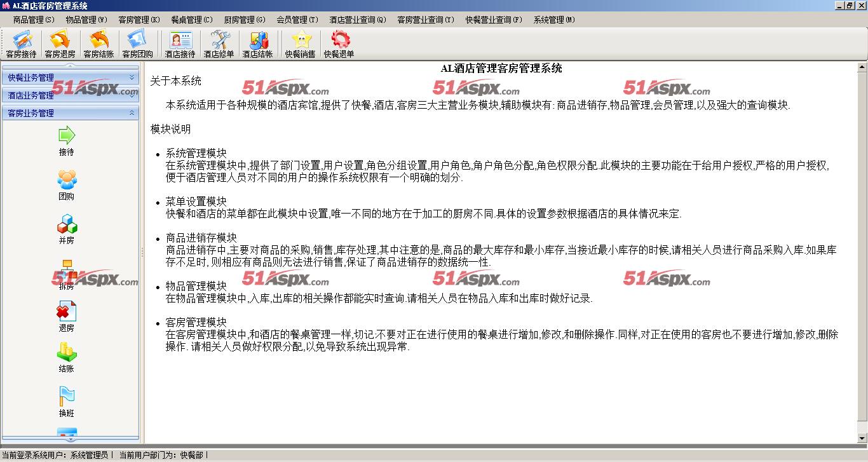Open 酒店结账 from the toolbar

point(257,44)
